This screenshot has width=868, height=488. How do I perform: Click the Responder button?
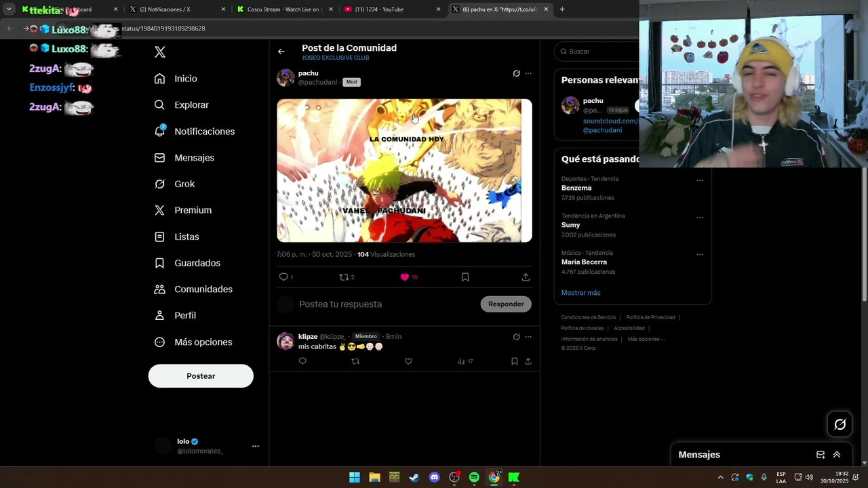[506, 304]
